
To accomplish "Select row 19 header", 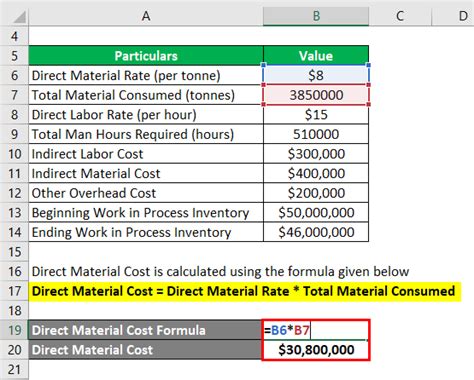I will [x=14, y=330].
